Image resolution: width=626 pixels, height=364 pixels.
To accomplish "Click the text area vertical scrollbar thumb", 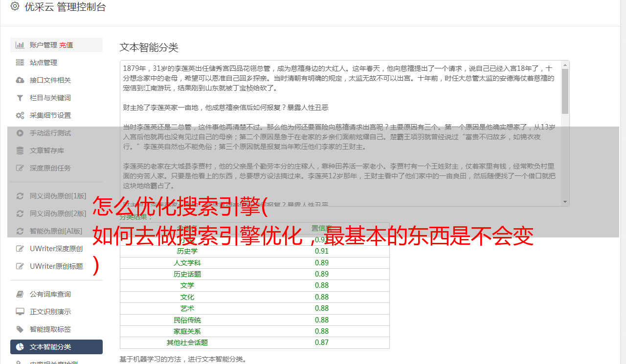I will pos(565,91).
